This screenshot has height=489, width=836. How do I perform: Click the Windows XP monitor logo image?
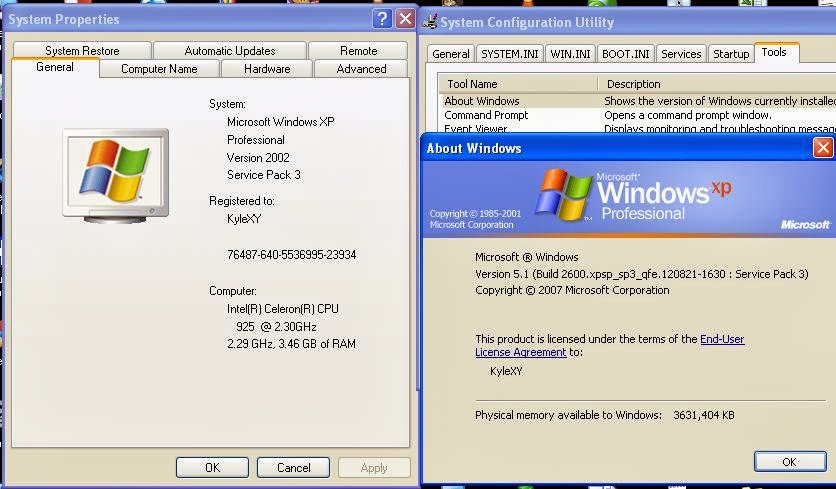coord(116,175)
